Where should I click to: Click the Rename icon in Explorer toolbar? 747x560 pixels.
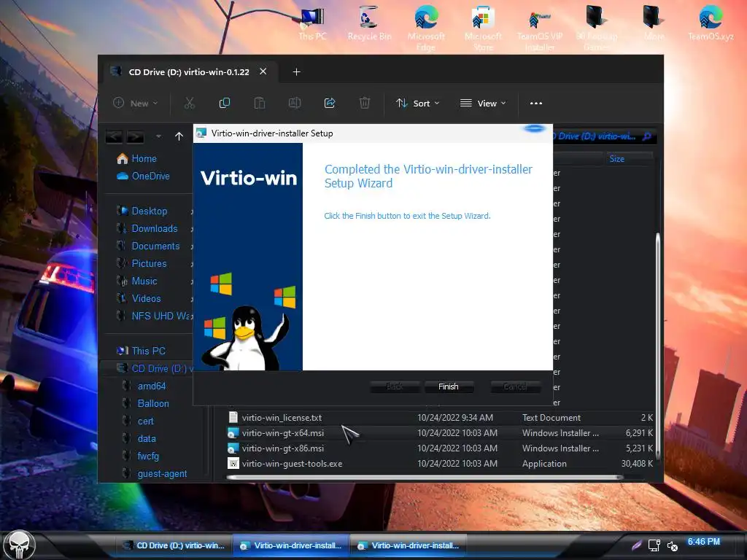click(x=295, y=103)
